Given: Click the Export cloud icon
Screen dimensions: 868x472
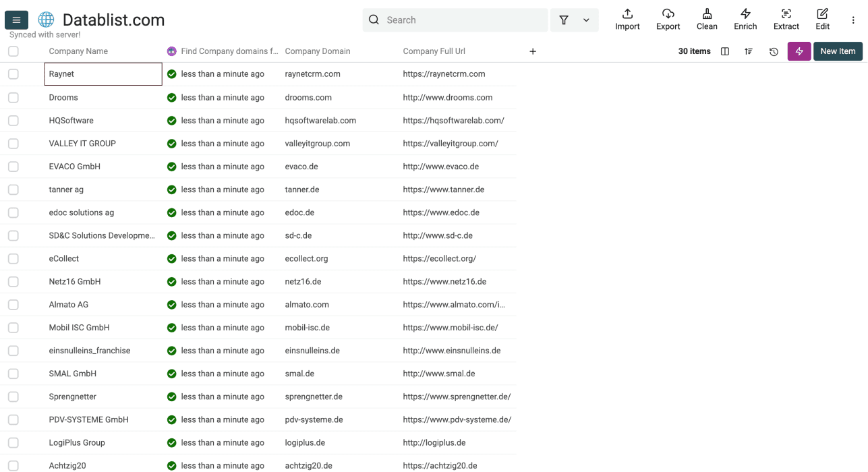Looking at the screenshot, I should [x=667, y=19].
